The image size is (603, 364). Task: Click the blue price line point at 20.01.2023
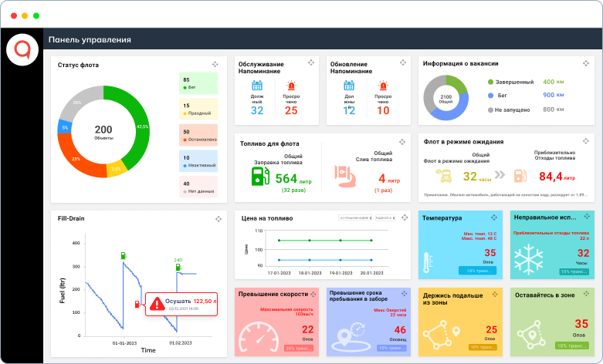[x=371, y=260]
